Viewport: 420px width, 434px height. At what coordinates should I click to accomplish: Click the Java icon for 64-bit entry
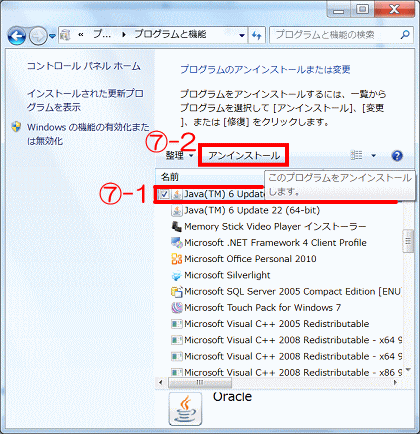(x=177, y=210)
